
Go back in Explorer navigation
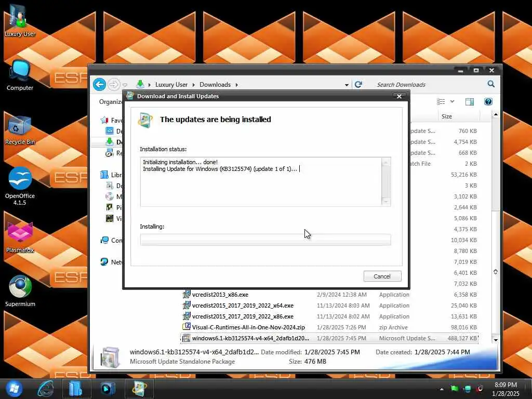(x=99, y=84)
